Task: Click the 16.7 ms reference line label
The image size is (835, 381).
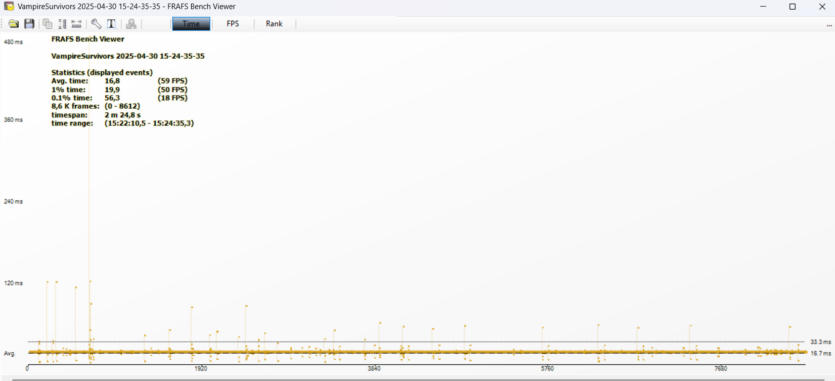Action: [820, 353]
